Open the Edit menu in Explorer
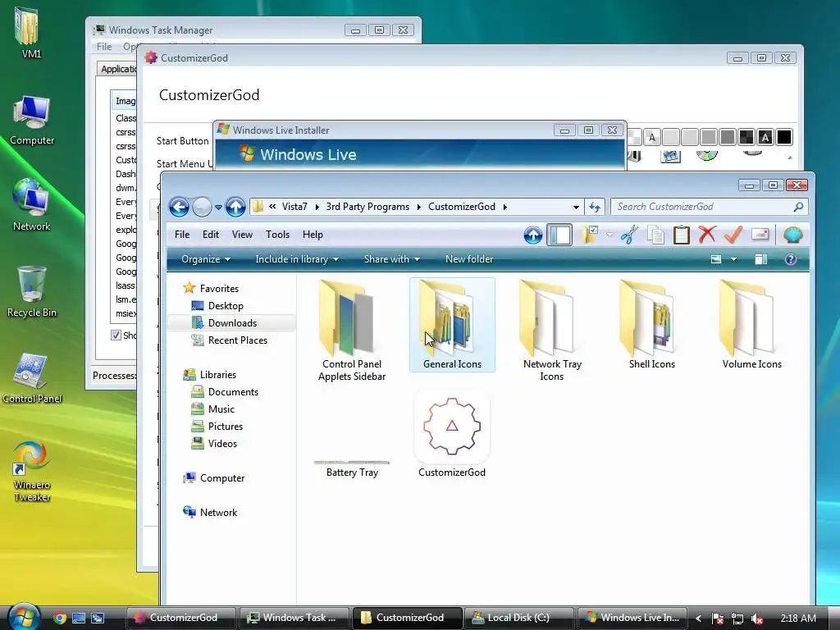This screenshot has height=630, width=840. (x=211, y=235)
